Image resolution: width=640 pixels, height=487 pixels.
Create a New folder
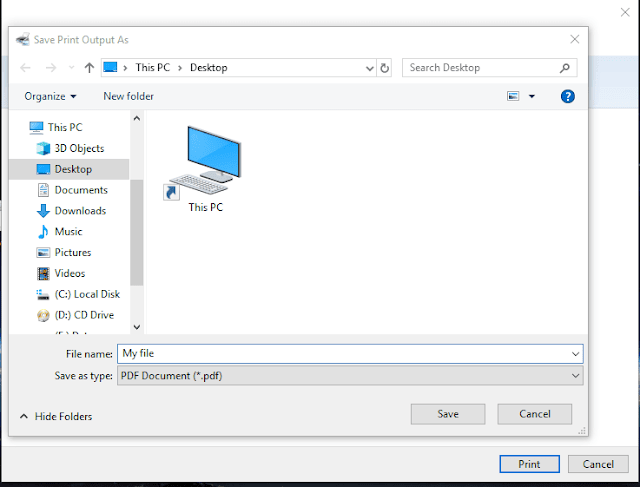point(129,96)
